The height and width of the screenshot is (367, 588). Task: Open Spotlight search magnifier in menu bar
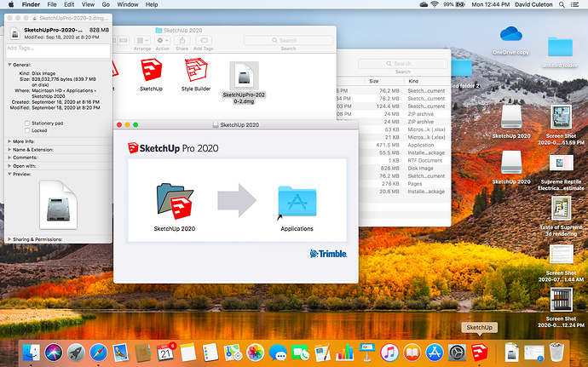[x=562, y=4]
